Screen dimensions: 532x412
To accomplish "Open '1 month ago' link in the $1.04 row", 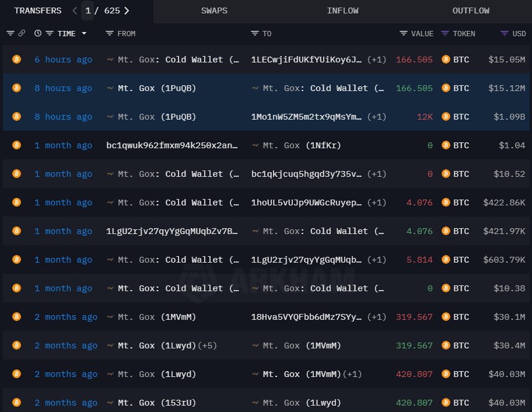I will (x=63, y=145).
